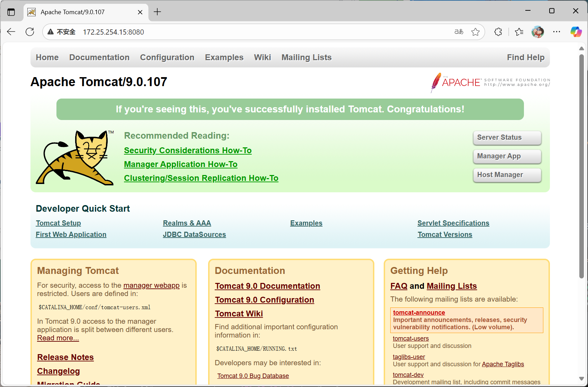588x387 pixels.
Task: Click the vertical scrollbar thumb
Action: point(581,166)
